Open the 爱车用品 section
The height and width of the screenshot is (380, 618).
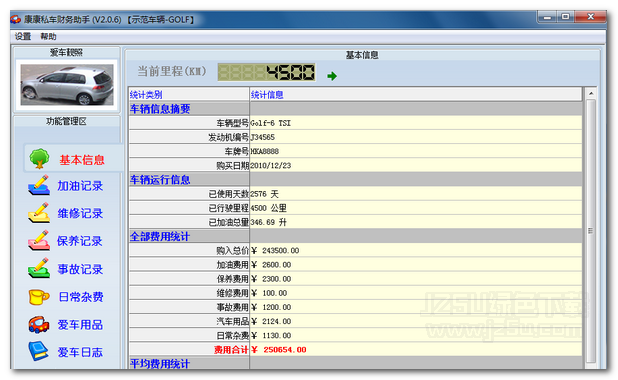point(80,324)
